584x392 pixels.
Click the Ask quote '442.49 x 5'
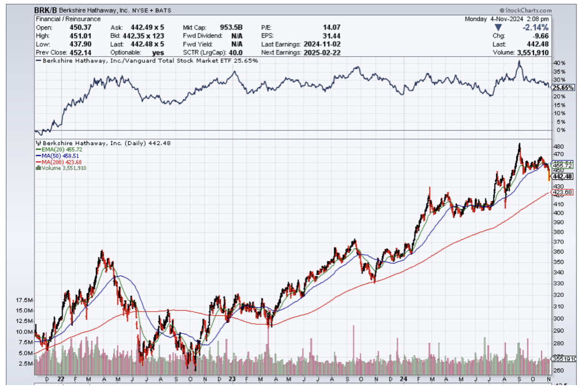pos(147,28)
